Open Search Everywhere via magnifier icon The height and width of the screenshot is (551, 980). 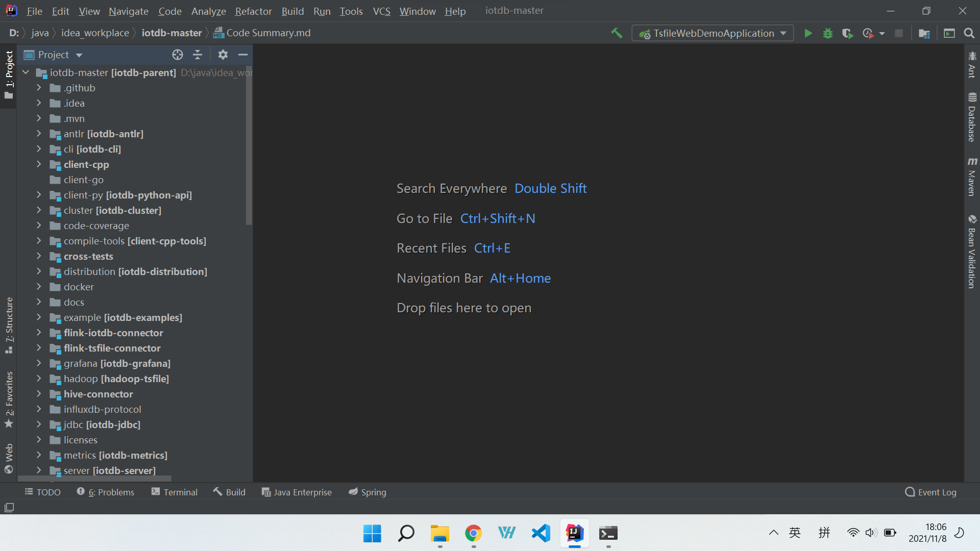point(969,33)
